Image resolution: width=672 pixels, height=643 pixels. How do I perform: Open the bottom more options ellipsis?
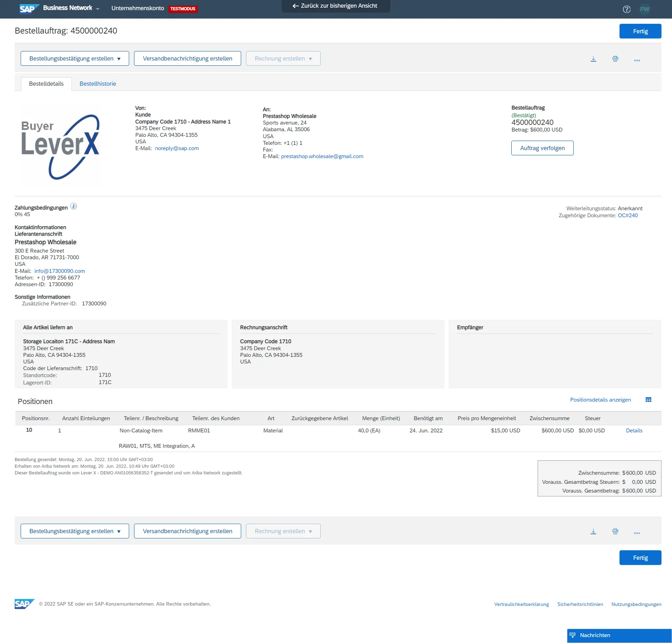[x=637, y=533]
